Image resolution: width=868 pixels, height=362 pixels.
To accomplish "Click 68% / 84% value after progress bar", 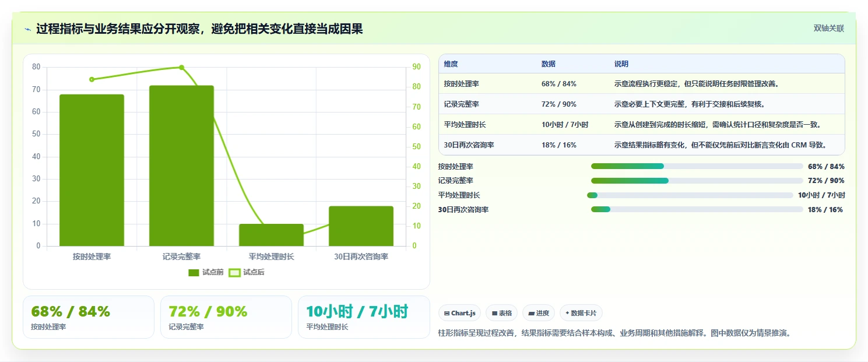I will click(x=826, y=166).
